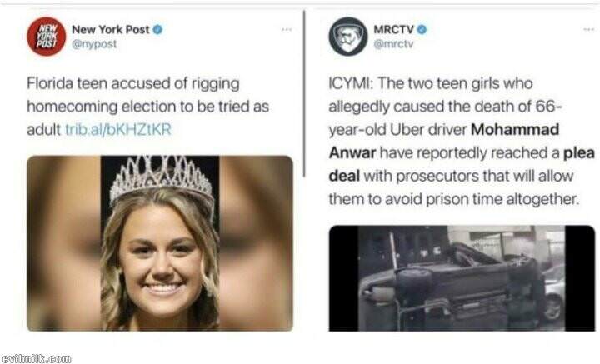Image resolution: width=600 pixels, height=364 pixels.
Task: Click New York Post's blue verified badge
Action: [x=157, y=29]
